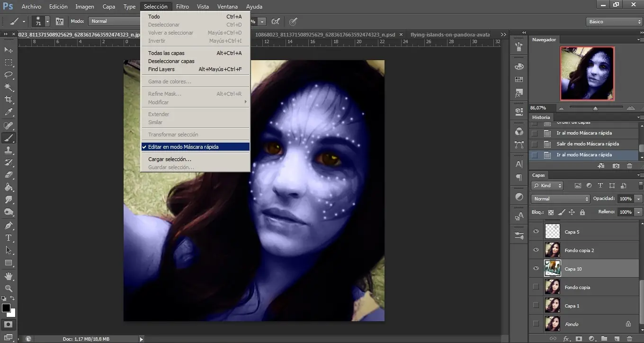Select the Rectangle shape tool
The image size is (644, 343).
pyautogui.click(x=9, y=262)
